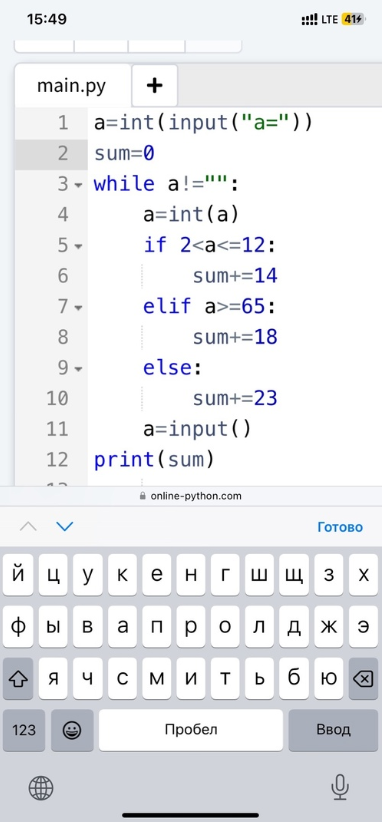The height and width of the screenshot is (822, 382).
Task: Collapse the while loop fold arrow on line 3
Action: pos(78,185)
